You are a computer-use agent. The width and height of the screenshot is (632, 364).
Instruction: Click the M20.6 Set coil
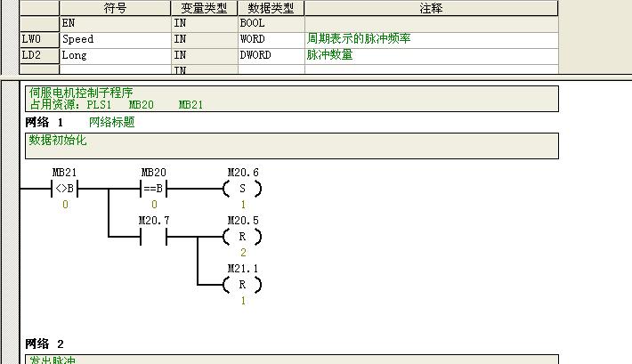(x=242, y=189)
